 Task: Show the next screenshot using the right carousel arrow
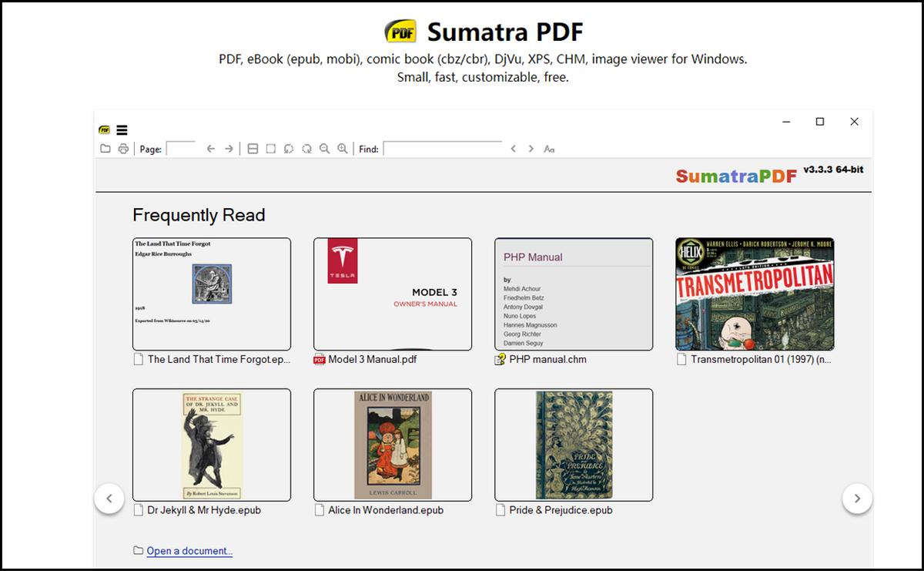pyautogui.click(x=857, y=499)
